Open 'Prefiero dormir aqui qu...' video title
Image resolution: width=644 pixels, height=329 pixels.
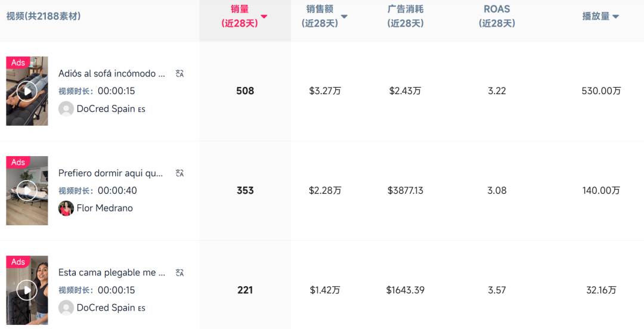[x=110, y=173]
